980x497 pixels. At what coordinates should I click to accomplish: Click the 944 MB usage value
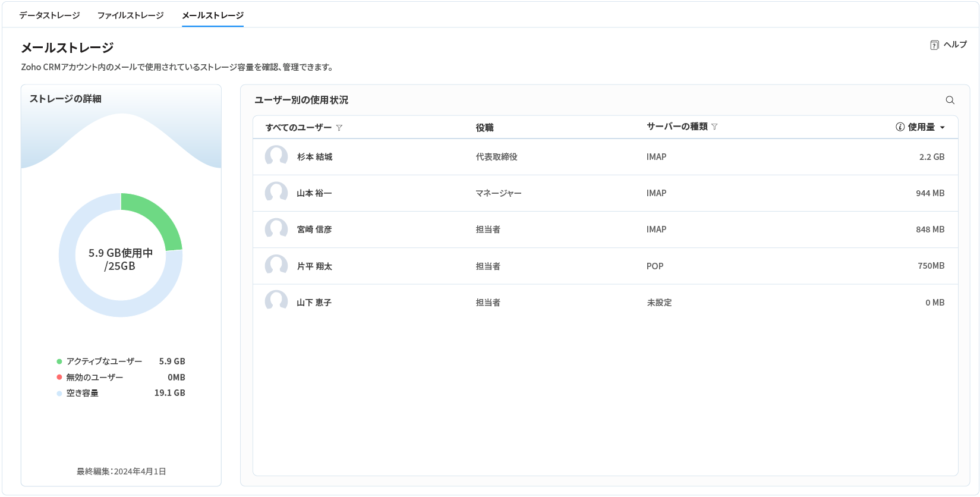pyautogui.click(x=930, y=193)
